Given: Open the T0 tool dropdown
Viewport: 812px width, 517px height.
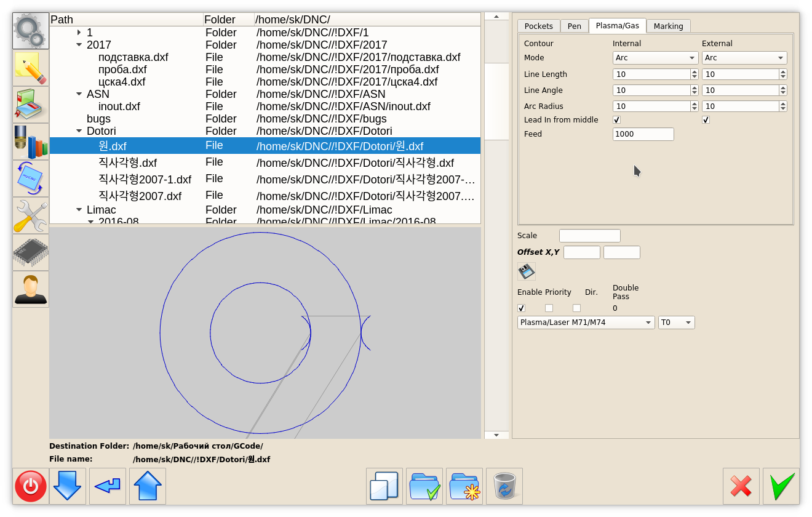Looking at the screenshot, I should [x=677, y=323].
